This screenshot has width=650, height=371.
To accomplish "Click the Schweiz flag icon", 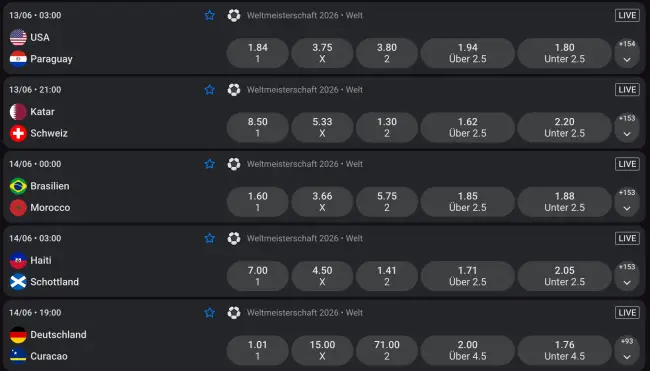I will coord(18,133).
